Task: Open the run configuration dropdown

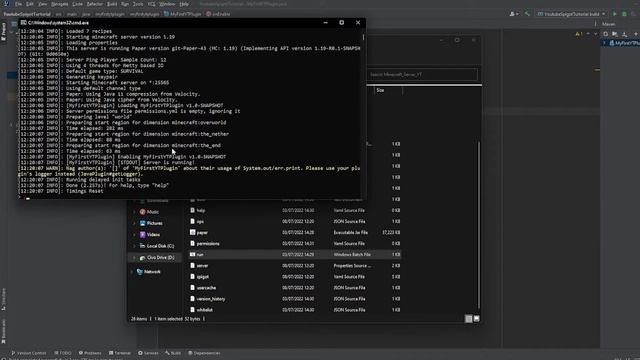Action: tap(571, 14)
